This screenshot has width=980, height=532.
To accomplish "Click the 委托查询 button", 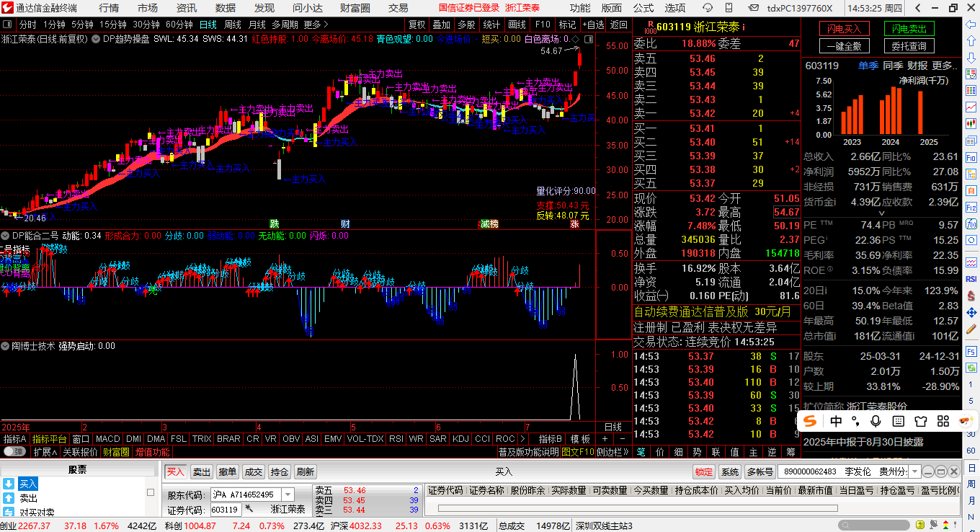I will [x=909, y=46].
